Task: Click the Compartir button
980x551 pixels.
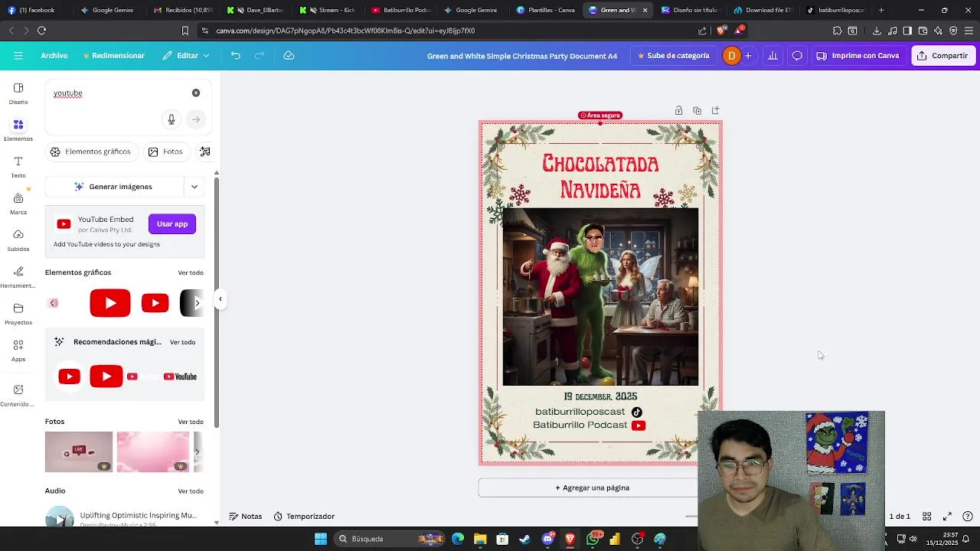Action: click(943, 56)
